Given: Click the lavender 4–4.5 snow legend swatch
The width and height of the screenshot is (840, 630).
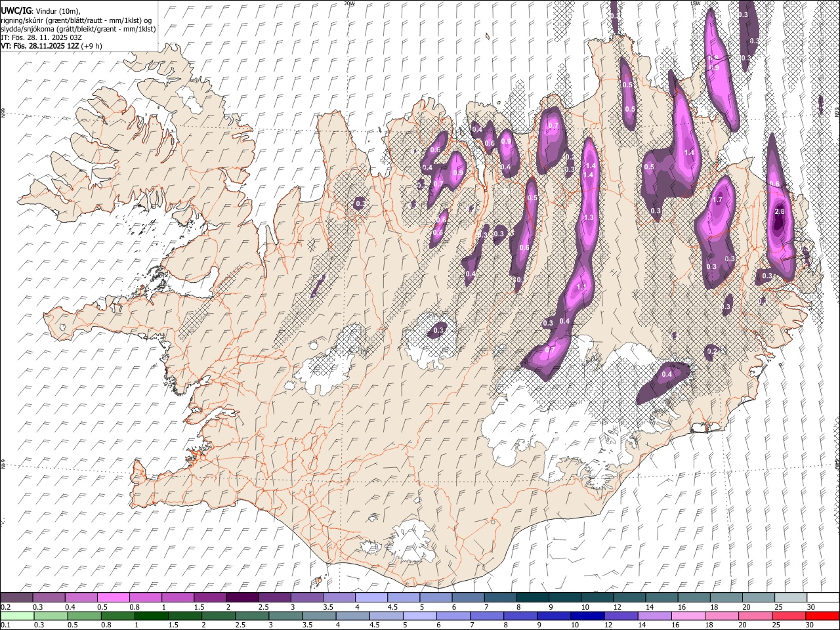Looking at the screenshot, I should pos(371,597).
